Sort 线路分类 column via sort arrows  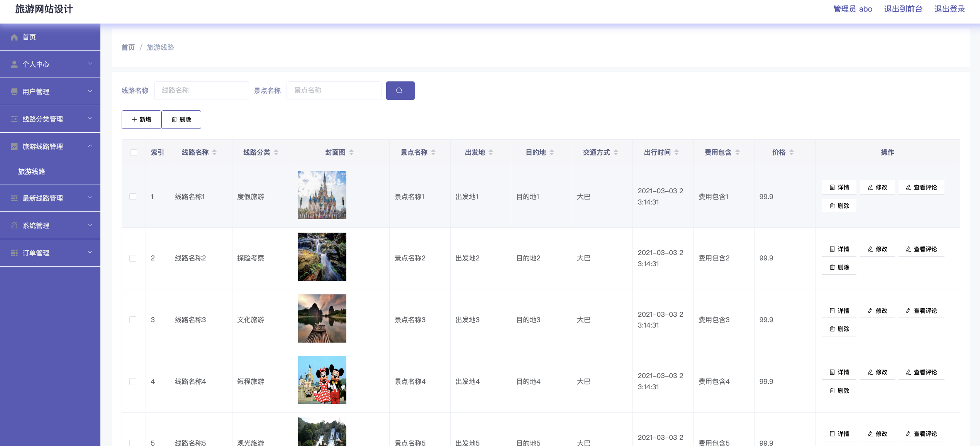coord(276,152)
